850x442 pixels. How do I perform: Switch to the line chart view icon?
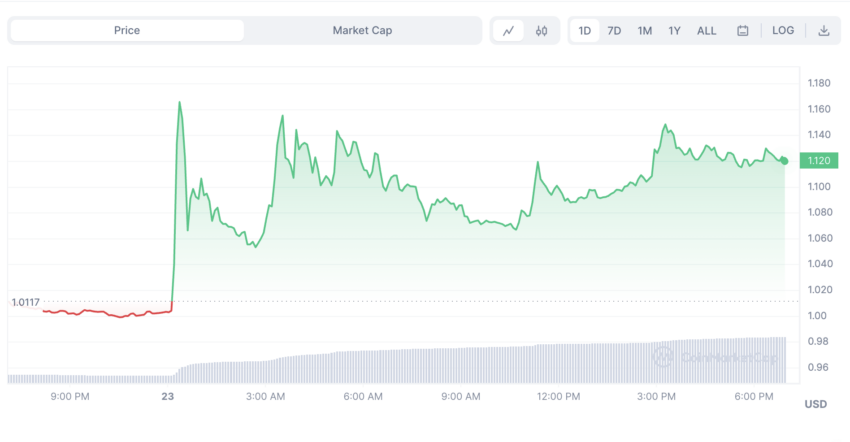[x=508, y=31]
